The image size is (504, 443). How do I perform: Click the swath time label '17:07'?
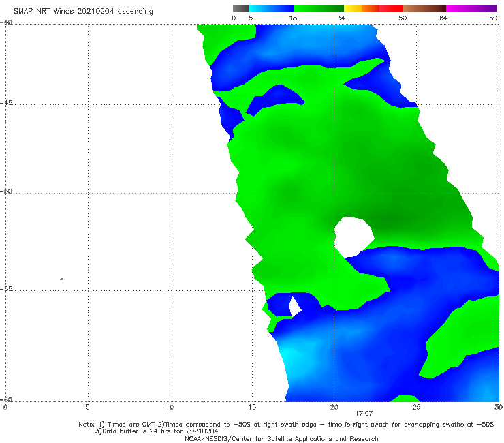point(364,414)
